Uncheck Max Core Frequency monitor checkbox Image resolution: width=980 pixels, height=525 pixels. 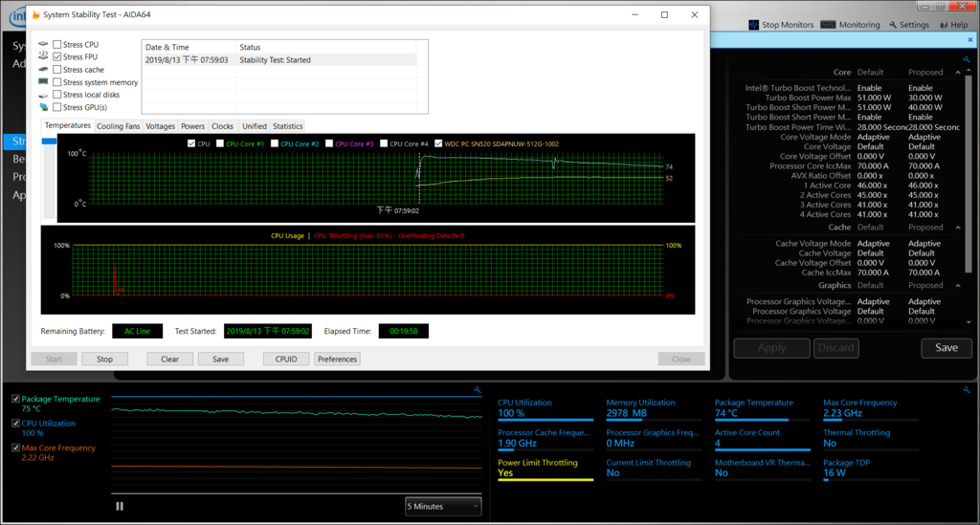[15, 447]
